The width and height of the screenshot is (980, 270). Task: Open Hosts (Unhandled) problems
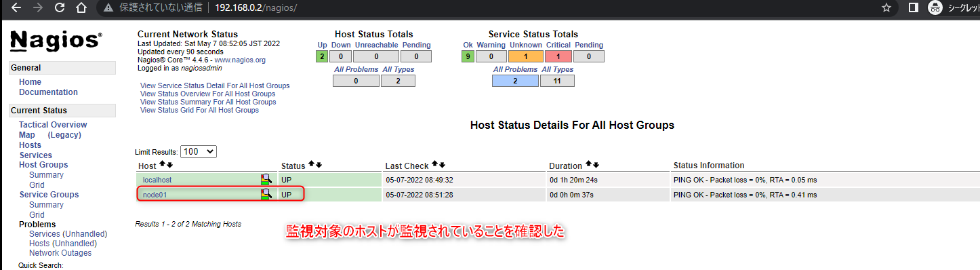point(63,244)
